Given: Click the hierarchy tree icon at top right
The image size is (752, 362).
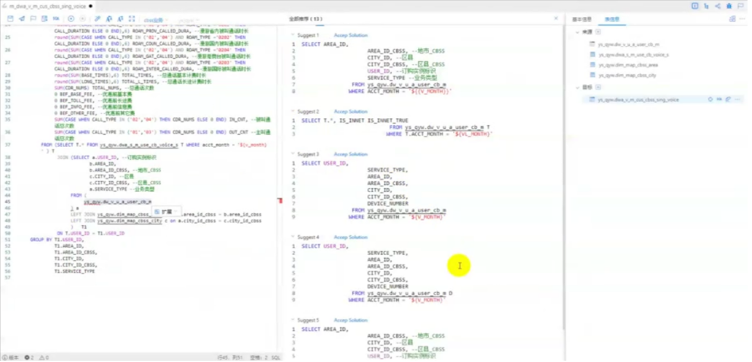Looking at the screenshot, I should (x=706, y=6).
